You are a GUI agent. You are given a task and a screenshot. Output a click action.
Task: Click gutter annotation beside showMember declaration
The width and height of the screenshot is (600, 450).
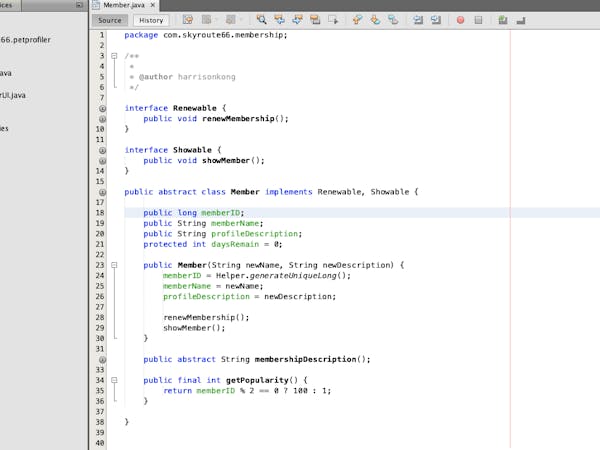102,161
